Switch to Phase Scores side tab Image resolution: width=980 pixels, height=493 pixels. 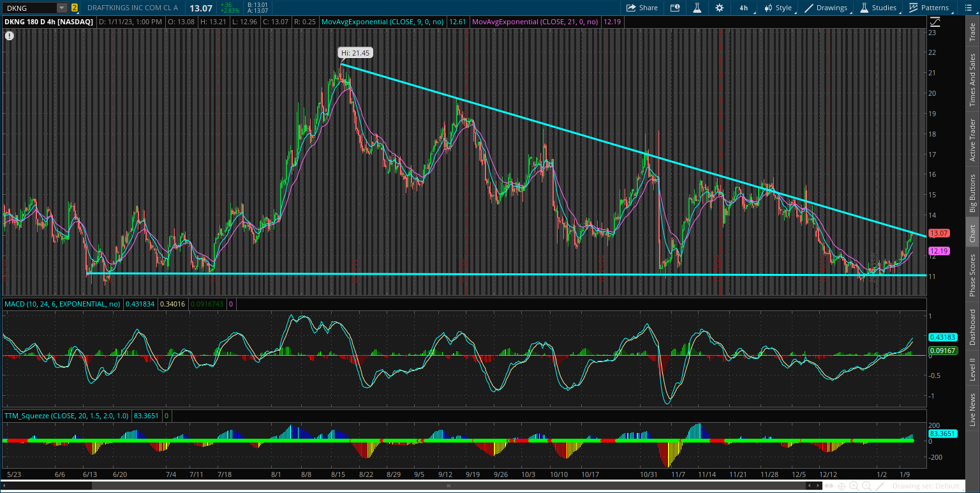[972, 275]
